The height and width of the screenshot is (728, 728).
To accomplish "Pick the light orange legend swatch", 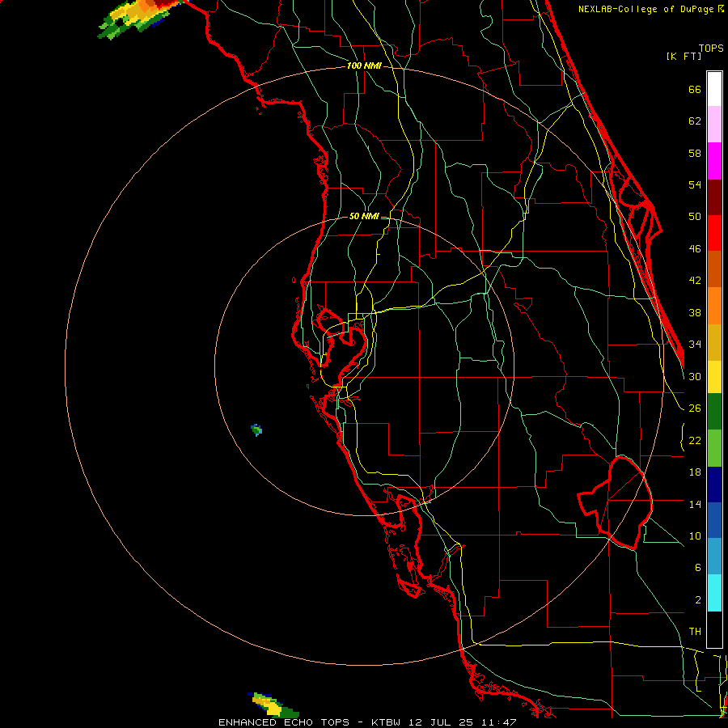I will tap(714, 305).
